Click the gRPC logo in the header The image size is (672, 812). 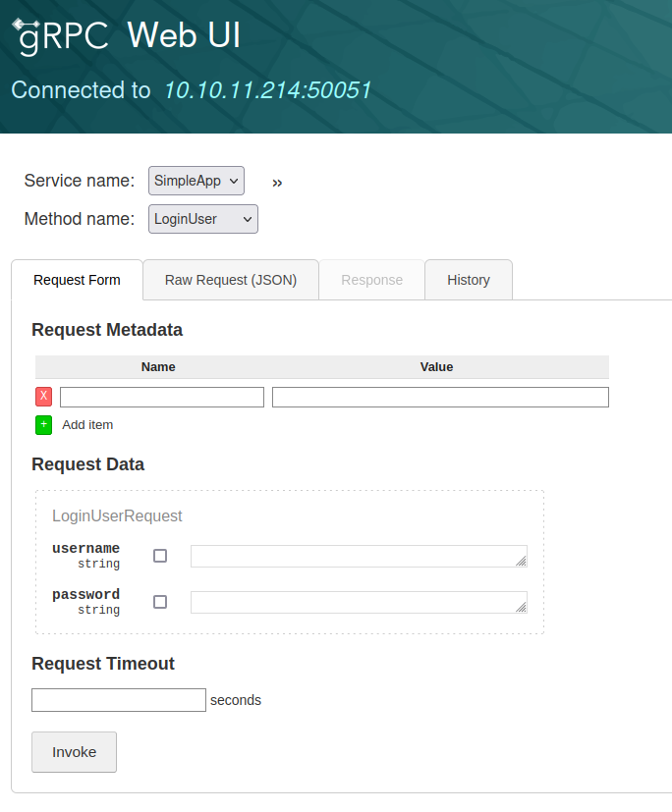61,36
